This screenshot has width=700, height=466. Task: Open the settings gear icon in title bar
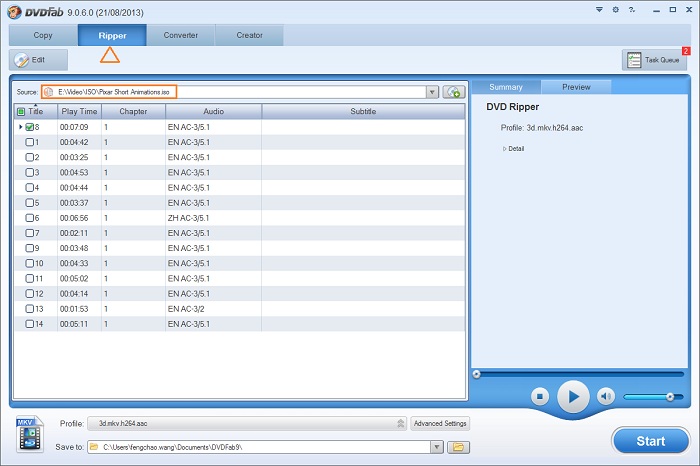(616, 9)
